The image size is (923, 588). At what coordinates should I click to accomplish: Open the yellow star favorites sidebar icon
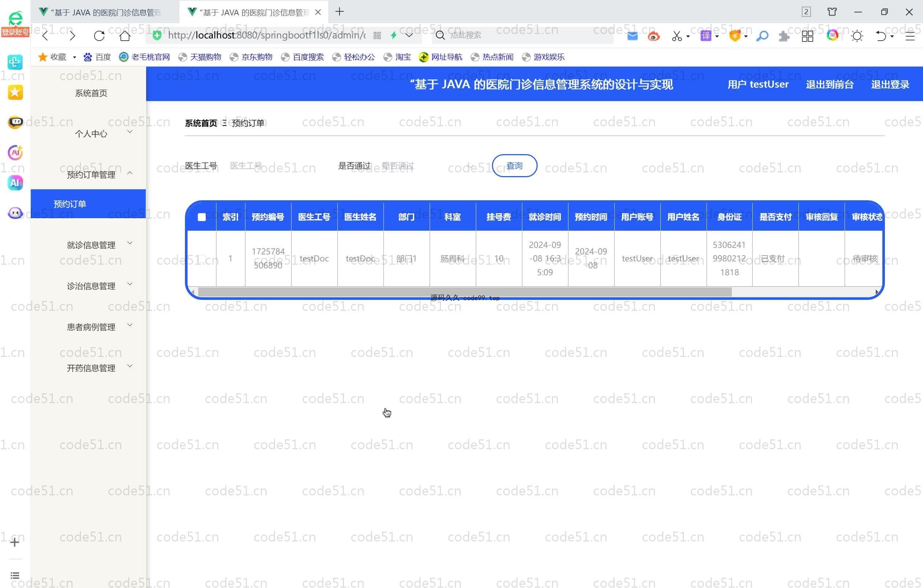pos(15,92)
